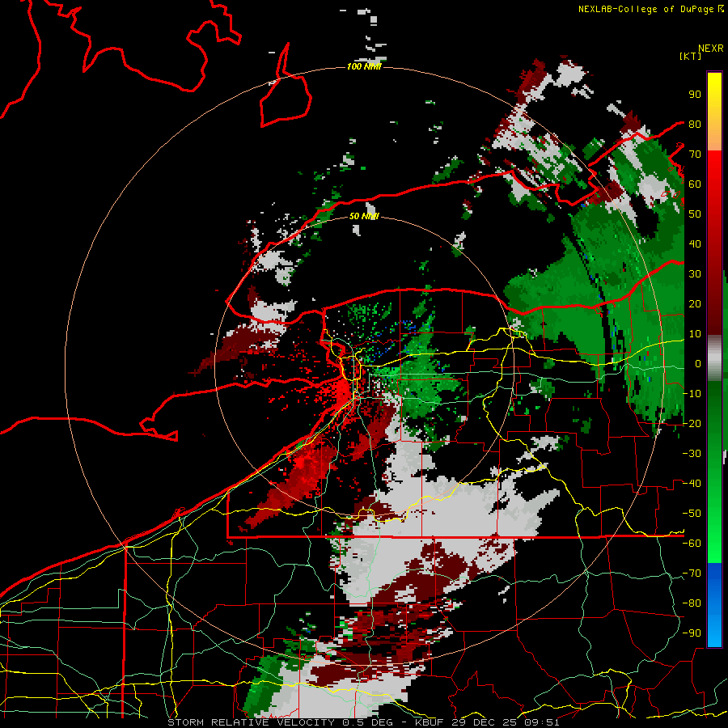Click the 90 value on the velocity scale

click(695, 95)
